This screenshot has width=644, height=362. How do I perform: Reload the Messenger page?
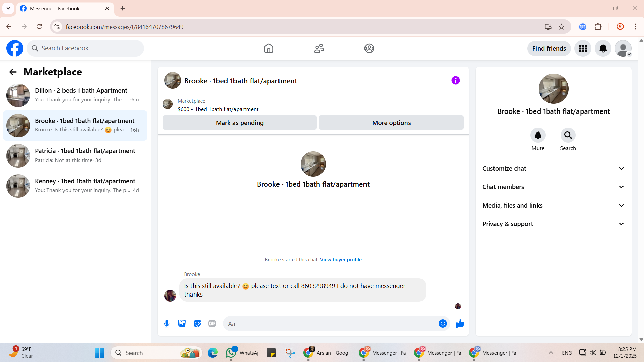click(x=39, y=27)
